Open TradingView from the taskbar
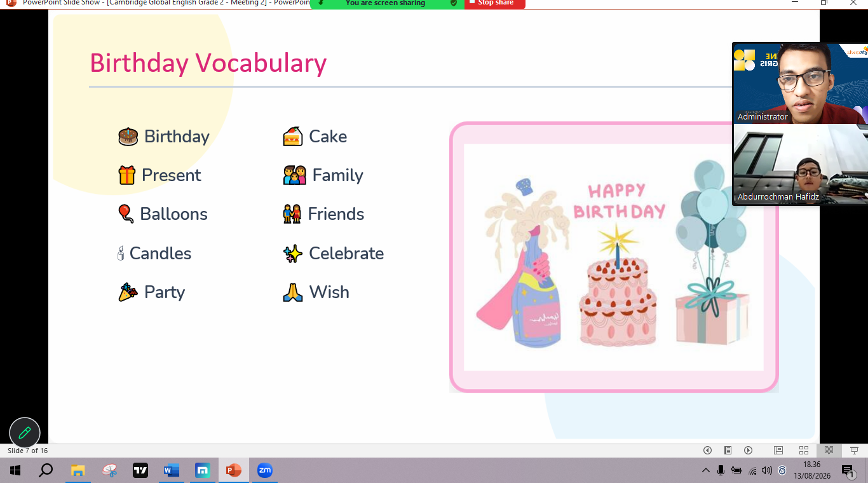Image resolution: width=868 pixels, height=483 pixels. pyautogui.click(x=140, y=470)
